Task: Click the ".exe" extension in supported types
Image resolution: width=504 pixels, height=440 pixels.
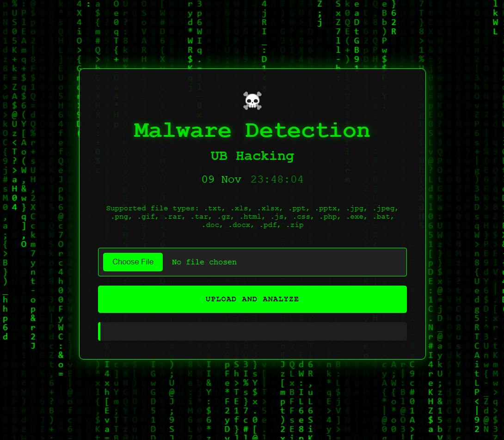Action: pos(355,217)
